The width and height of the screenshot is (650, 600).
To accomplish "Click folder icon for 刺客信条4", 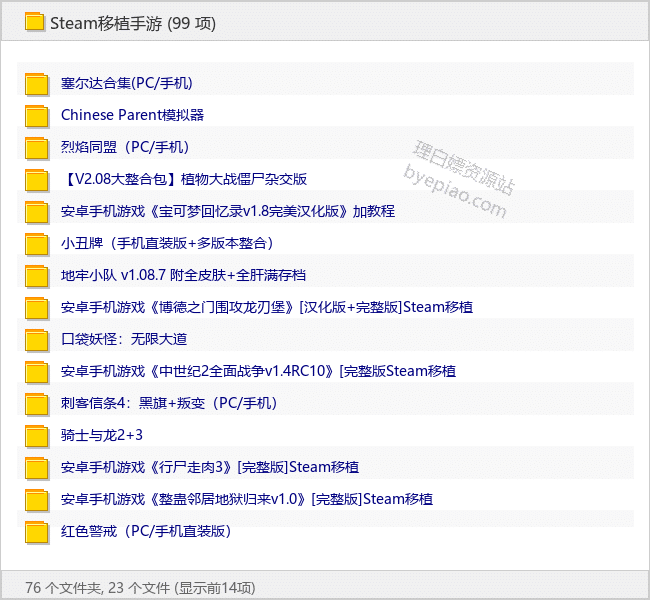I will (37, 403).
